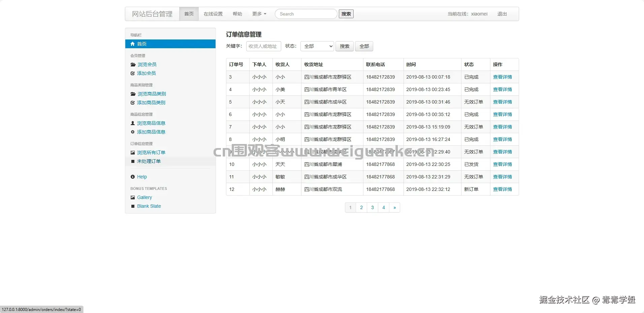This screenshot has height=313, width=644.
Task: View details of order 3
Action: tap(502, 77)
